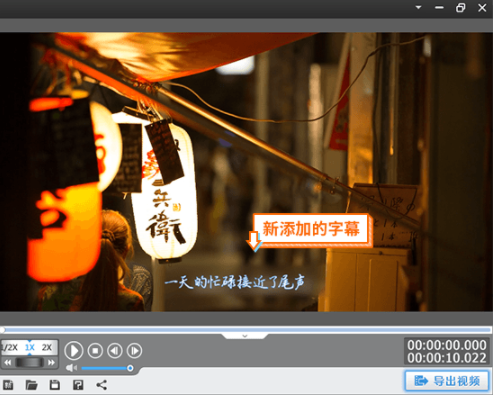
Task: Click total duration 00:00:10.022 display
Action: tap(447, 358)
